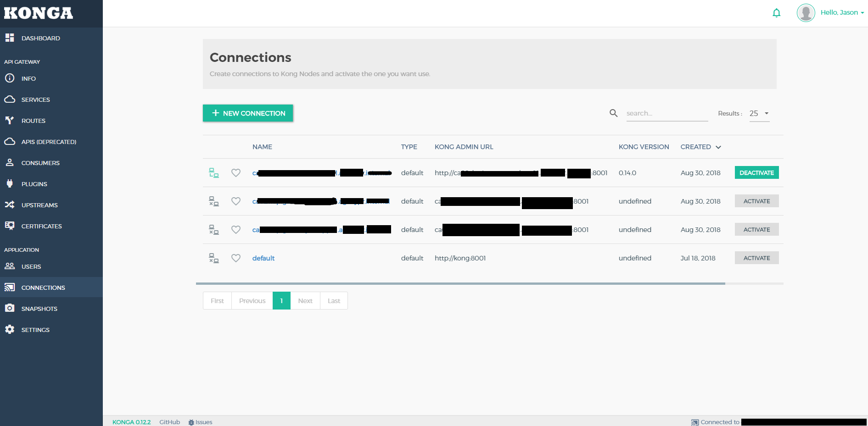Favorite the default connection with the heart
Screen dimensions: 868x426
click(236, 258)
